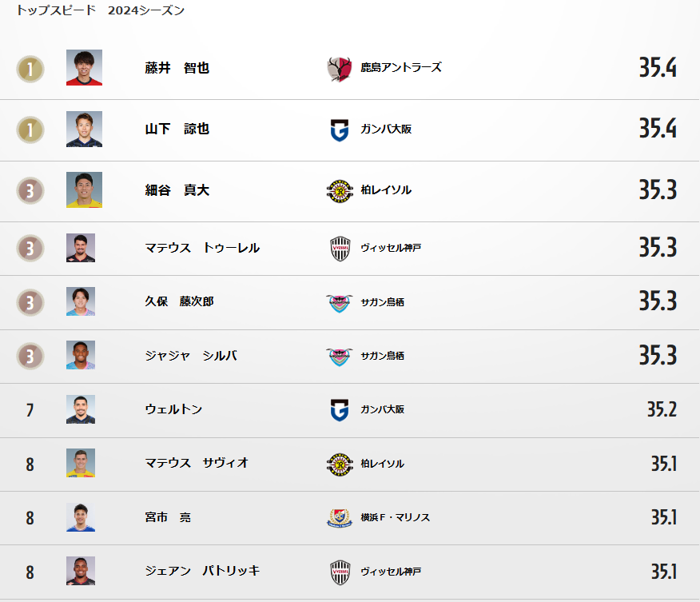Click photo thumbnail of ジェアン パトリッキ
700x602 pixels.
tap(81, 571)
